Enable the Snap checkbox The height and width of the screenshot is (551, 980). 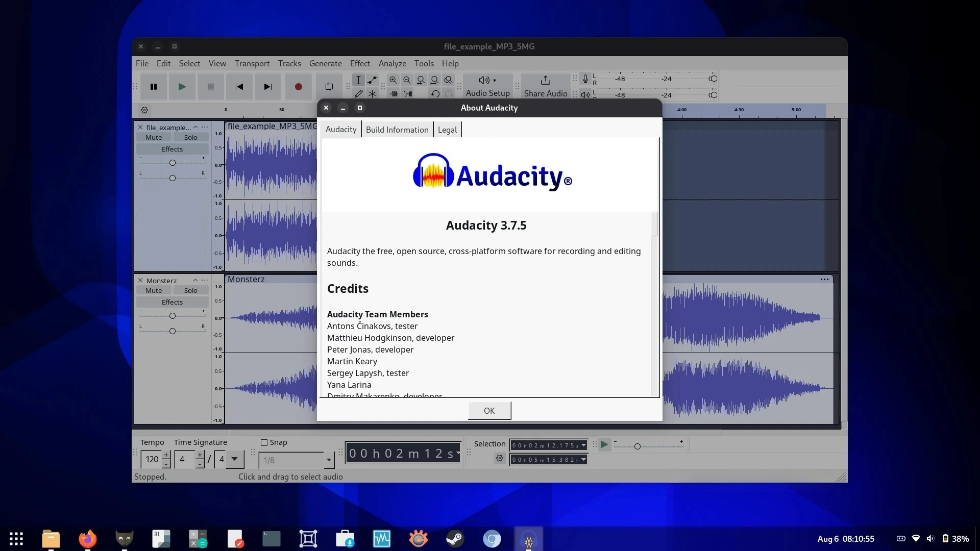tap(264, 443)
